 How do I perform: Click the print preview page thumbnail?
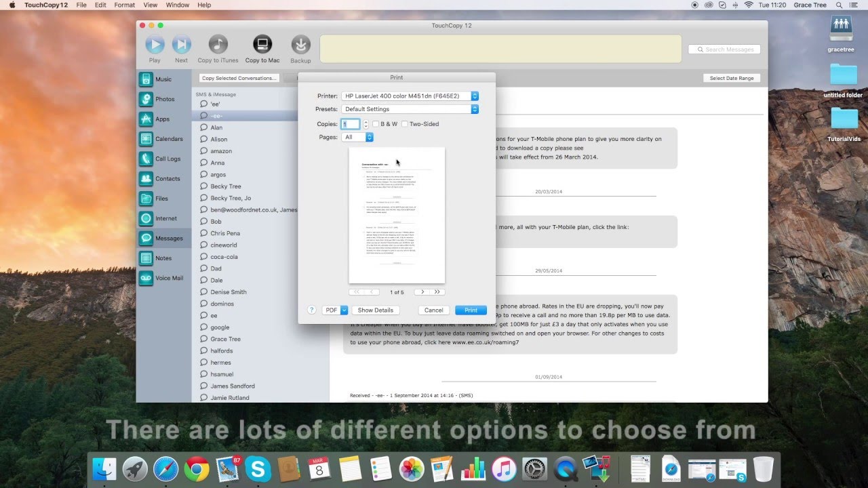click(397, 216)
